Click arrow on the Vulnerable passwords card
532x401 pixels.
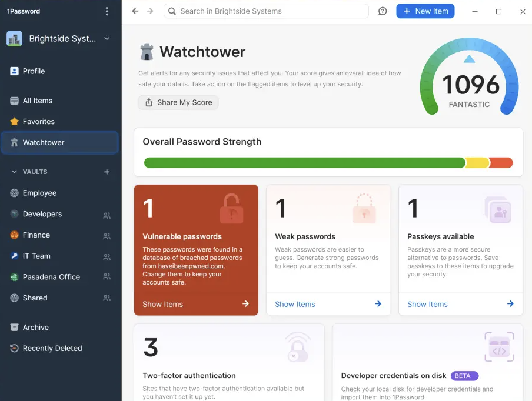tap(245, 304)
